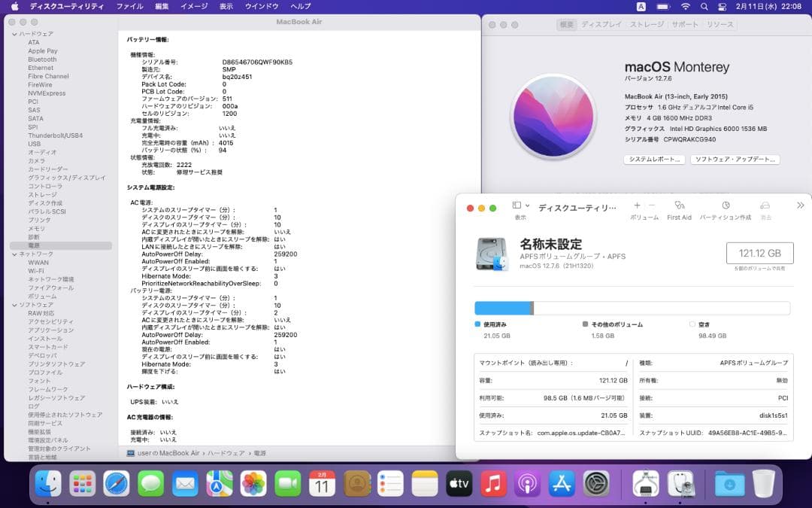Open Launchpad in the Dock
812x508 pixels.
click(83, 484)
